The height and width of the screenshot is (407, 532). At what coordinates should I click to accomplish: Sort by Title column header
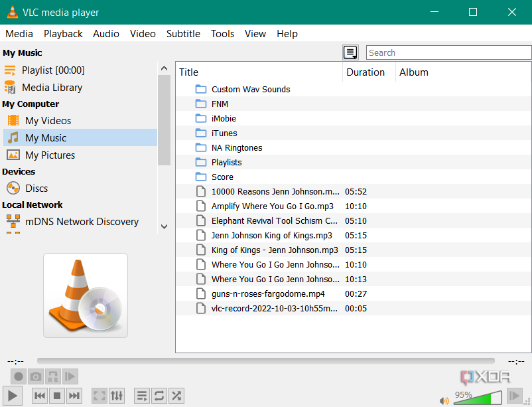pyautogui.click(x=259, y=72)
